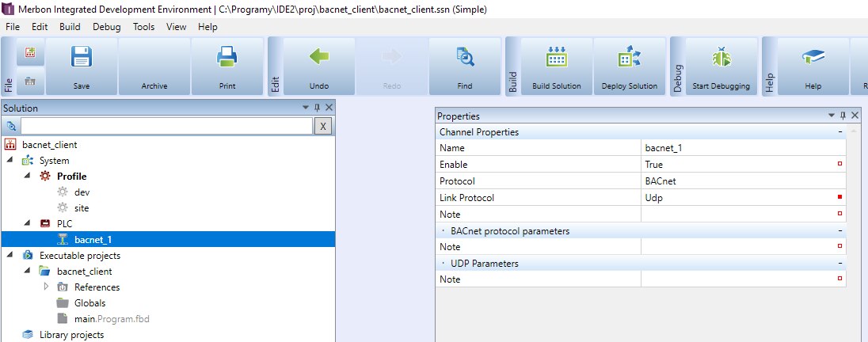Open Find with the magnifier icon
The width and height of the screenshot is (868, 342).
(x=465, y=57)
